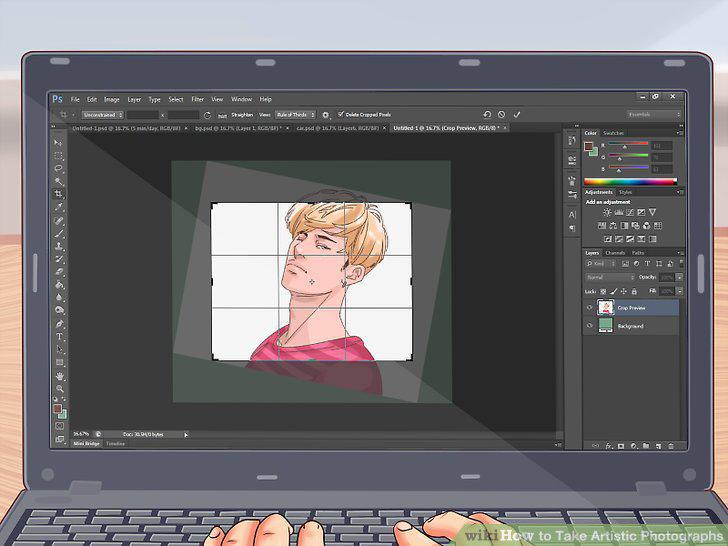The width and height of the screenshot is (728, 546).
Task: Switch to the Swatches tab
Action: (613, 133)
